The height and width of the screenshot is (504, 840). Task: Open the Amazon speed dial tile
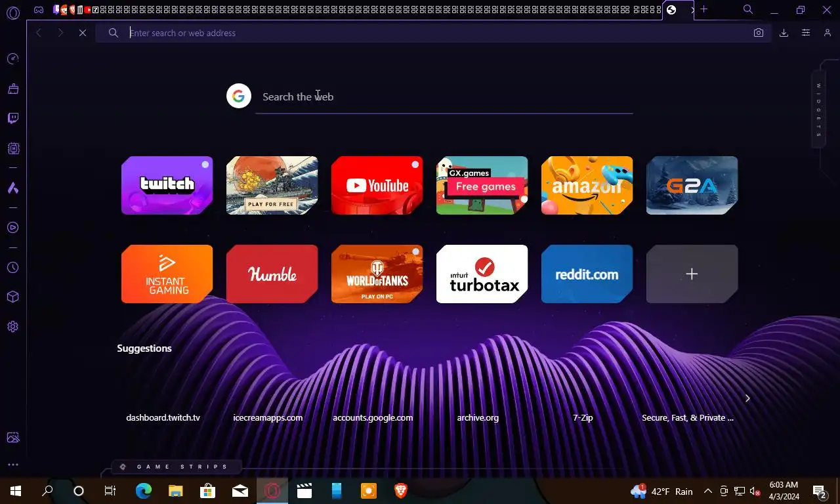click(587, 185)
